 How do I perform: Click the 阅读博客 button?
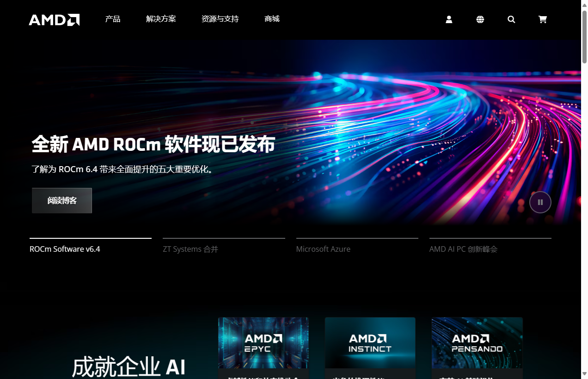pos(61,200)
